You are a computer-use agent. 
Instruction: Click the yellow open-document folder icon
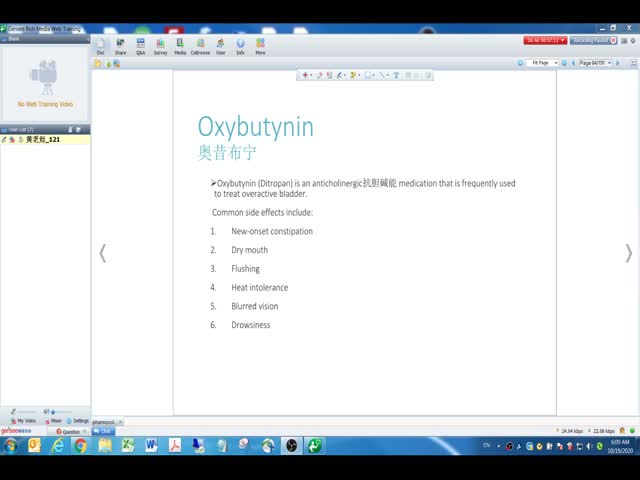coord(98,63)
